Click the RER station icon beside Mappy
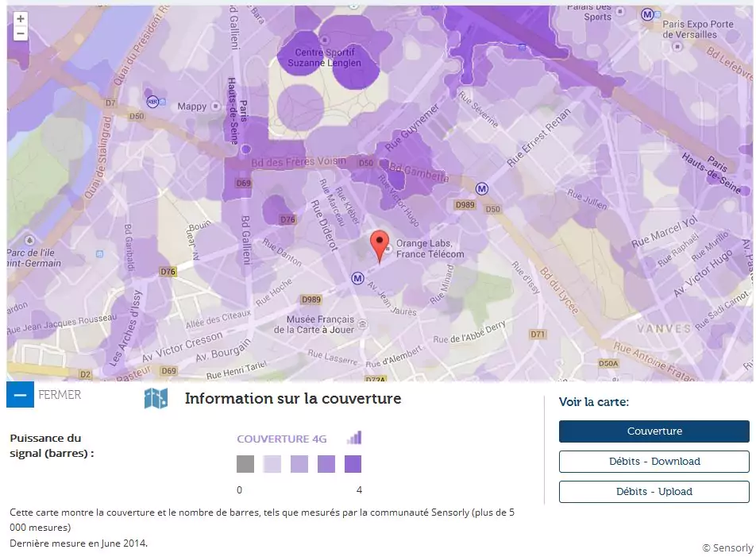The image size is (756, 557). [x=152, y=102]
